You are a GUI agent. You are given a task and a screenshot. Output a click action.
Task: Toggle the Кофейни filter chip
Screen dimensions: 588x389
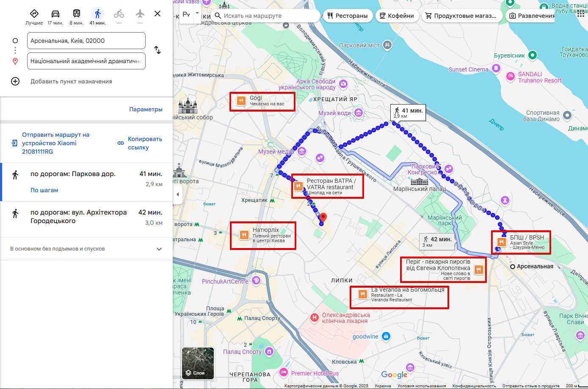tap(397, 15)
